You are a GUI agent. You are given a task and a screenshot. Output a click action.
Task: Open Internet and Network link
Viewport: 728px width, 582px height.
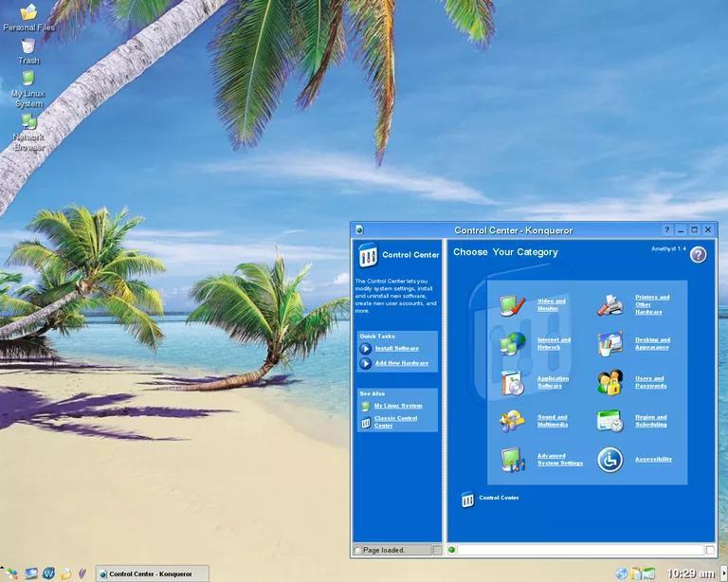(554, 343)
